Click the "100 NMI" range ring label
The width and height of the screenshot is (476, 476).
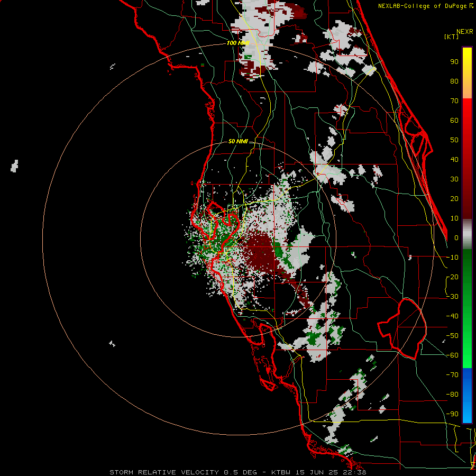pyautogui.click(x=238, y=43)
